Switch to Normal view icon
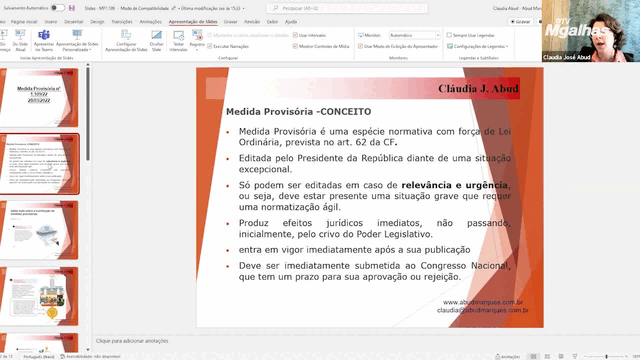 (x=533, y=357)
